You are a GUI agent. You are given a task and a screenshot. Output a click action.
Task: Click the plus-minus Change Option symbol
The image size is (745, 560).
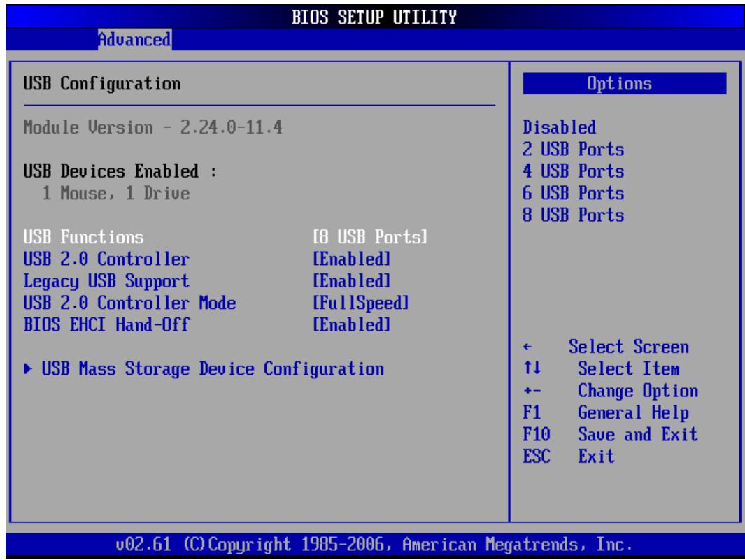[x=532, y=391]
